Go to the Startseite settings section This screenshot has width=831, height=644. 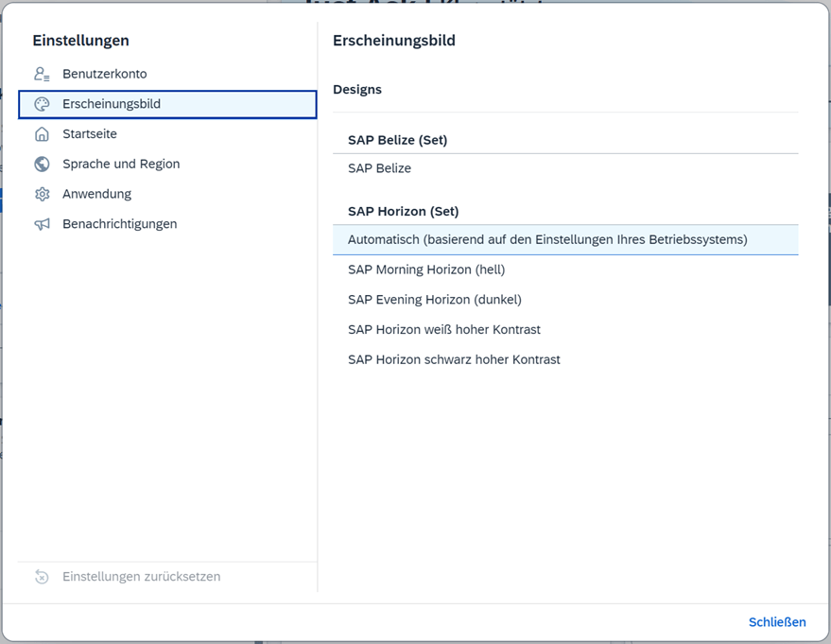90,134
